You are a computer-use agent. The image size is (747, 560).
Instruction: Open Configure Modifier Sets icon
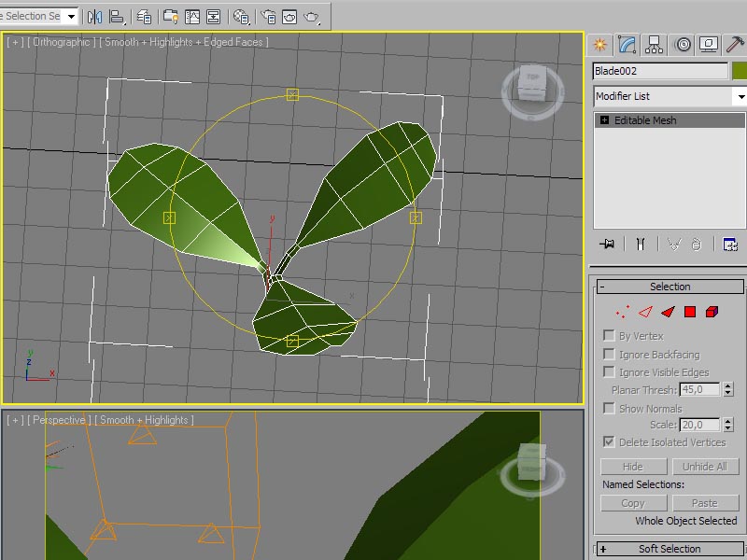730,244
